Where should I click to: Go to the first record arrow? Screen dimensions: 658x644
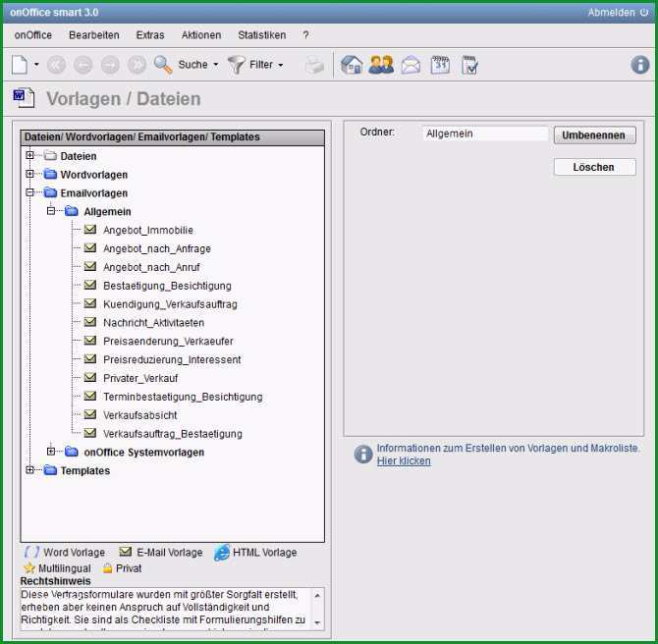point(57,65)
